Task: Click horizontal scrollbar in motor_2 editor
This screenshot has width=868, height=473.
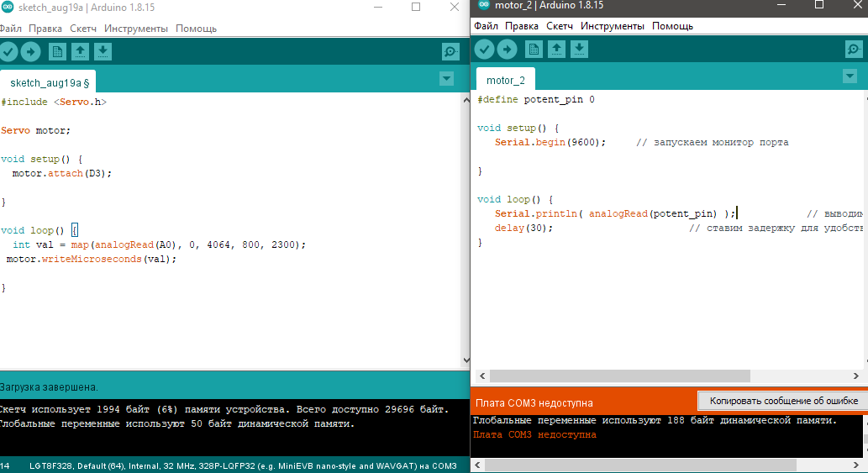Action: (630, 376)
